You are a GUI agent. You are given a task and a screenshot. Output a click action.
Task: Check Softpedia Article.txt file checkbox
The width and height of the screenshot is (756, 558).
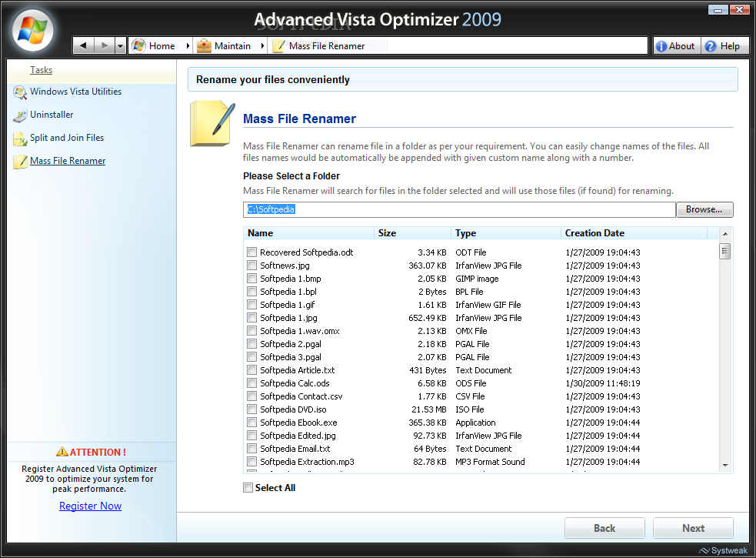tap(251, 369)
